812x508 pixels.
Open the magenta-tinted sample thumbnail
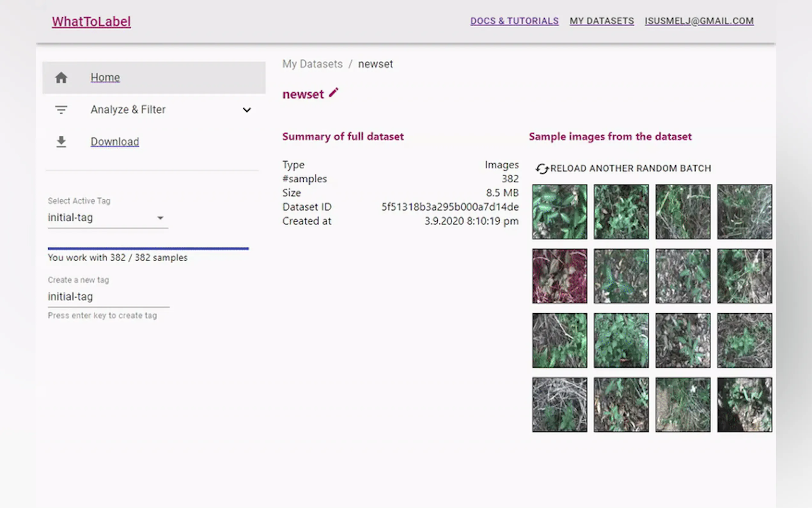(x=559, y=276)
